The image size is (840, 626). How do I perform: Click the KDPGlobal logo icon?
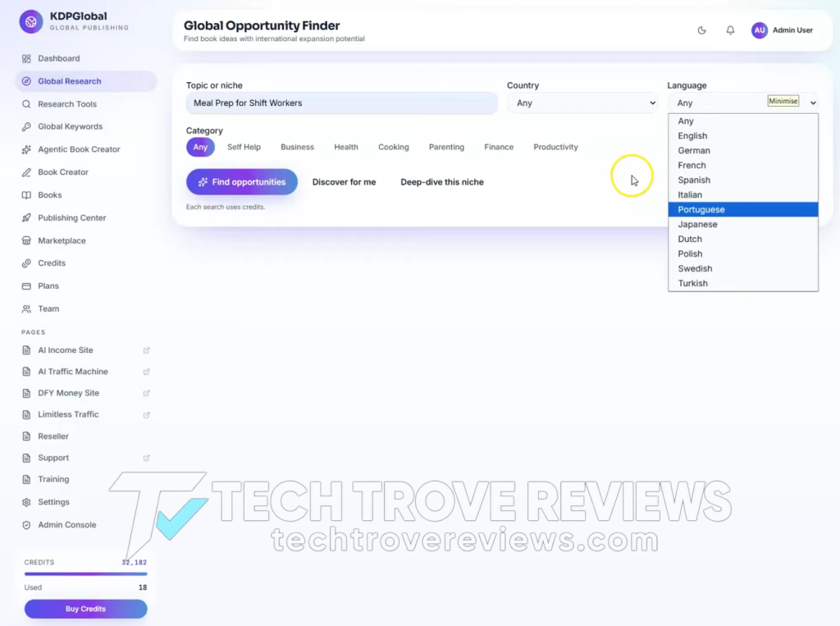pos(31,21)
